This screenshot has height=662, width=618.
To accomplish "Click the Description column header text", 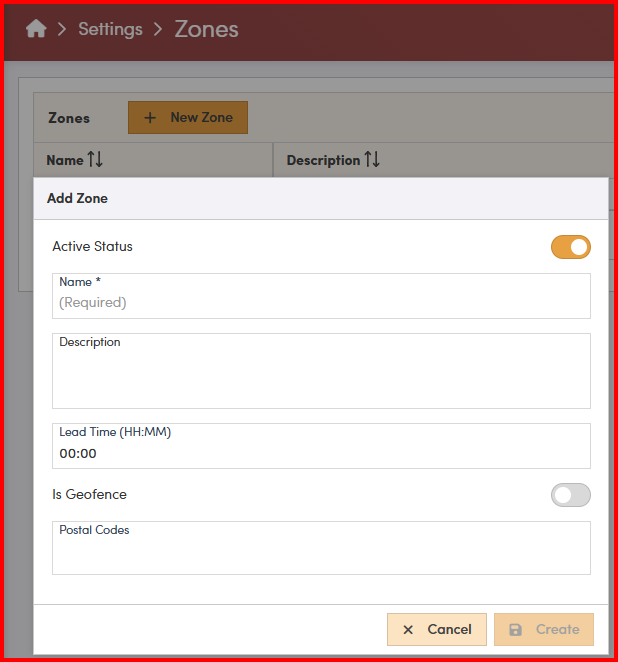I will click(x=323, y=160).
